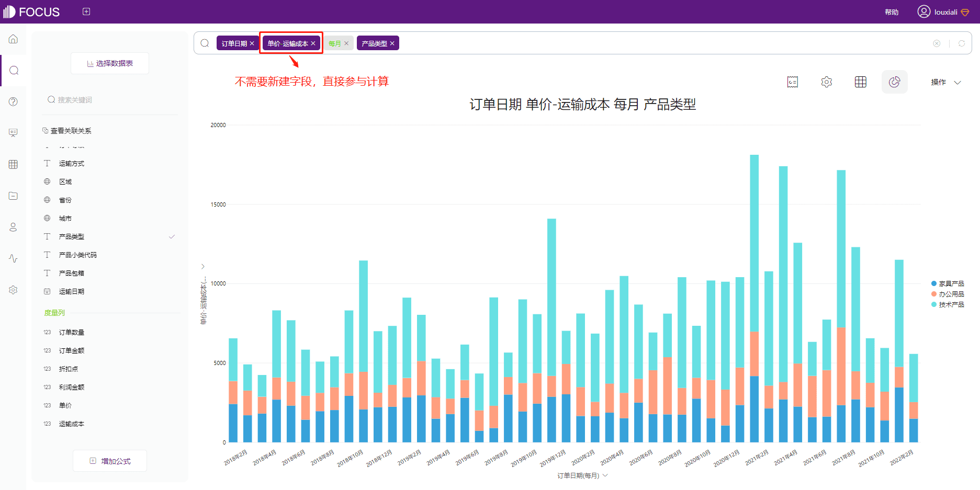980x490 pixels.
Task: Open the data table sidebar icon
Action: pyautogui.click(x=14, y=164)
